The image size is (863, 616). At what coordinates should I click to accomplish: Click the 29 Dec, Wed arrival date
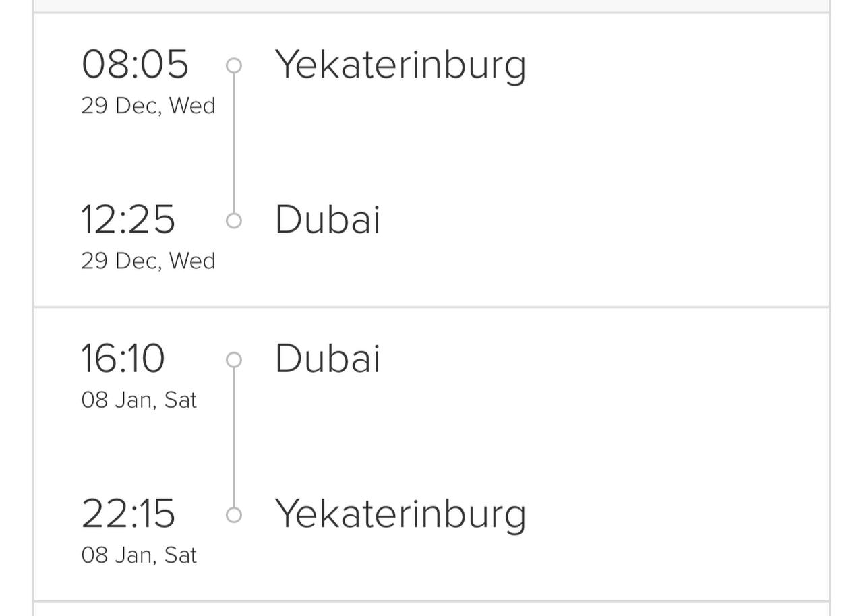tap(148, 261)
